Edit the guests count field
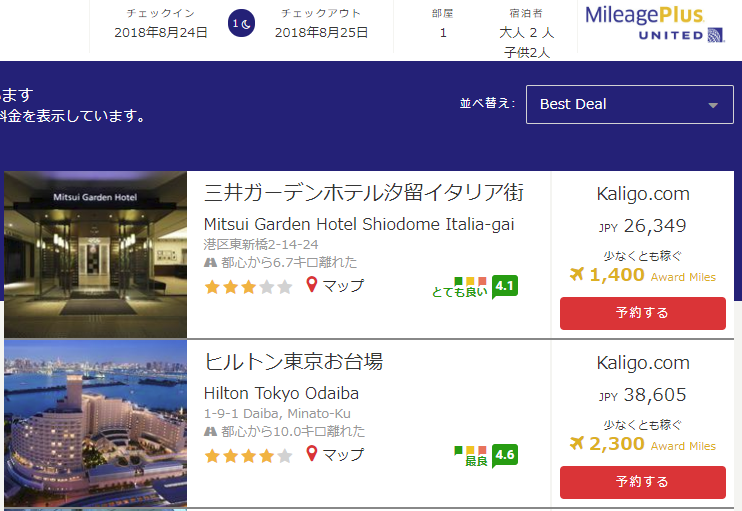This screenshot has height=511, width=742. [526, 33]
